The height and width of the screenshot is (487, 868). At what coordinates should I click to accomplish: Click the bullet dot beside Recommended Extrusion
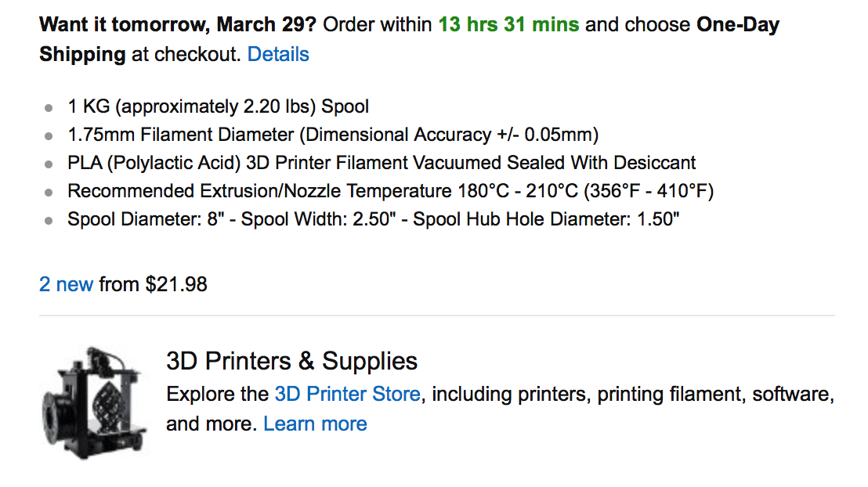49,193
